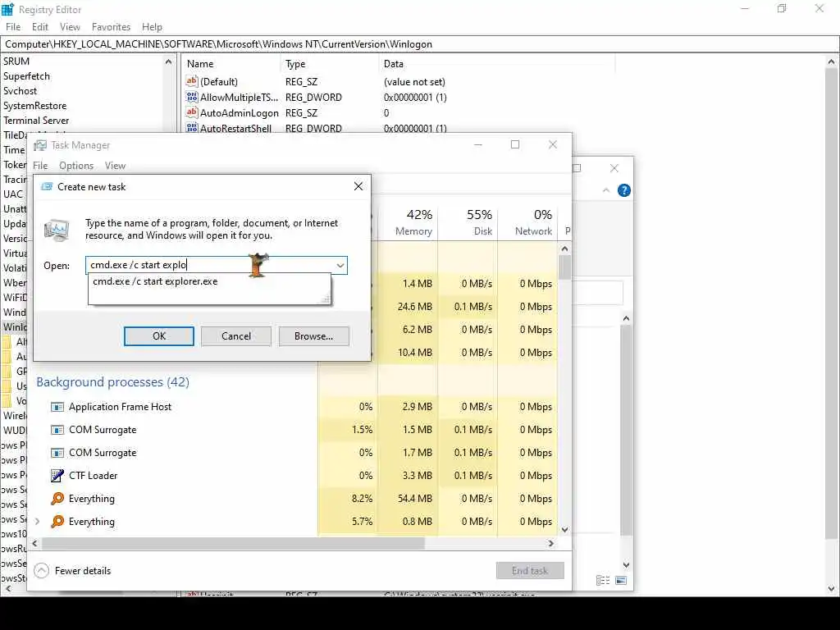Select the 54.4 MB memory cell
This screenshot has height=630, width=840.
[x=409, y=499]
